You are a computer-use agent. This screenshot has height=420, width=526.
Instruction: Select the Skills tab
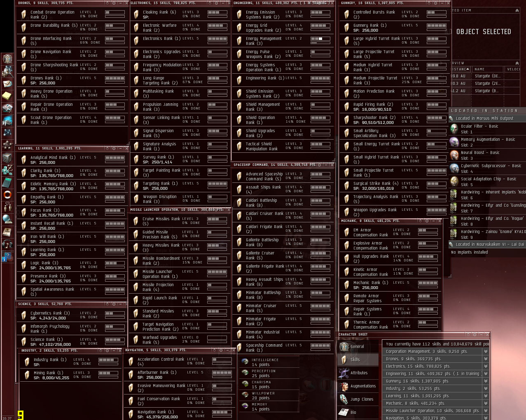tap(358, 359)
